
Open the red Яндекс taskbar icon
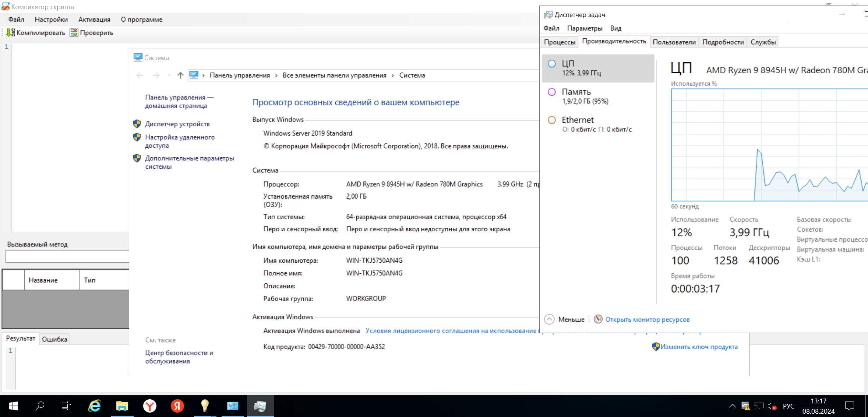177,406
